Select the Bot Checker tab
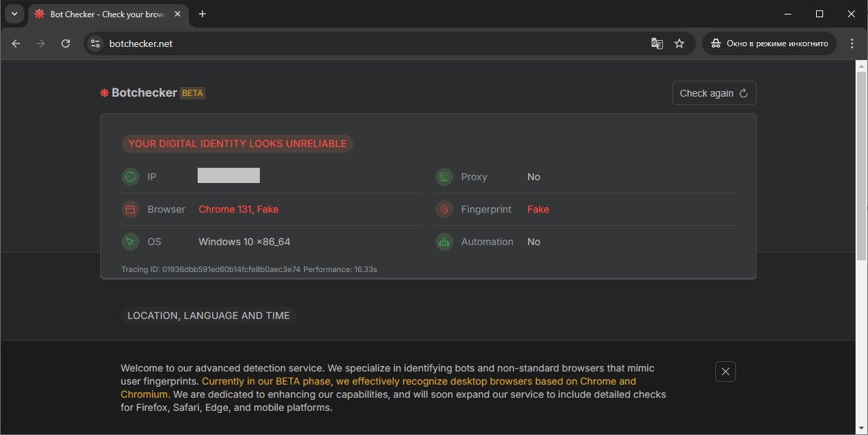This screenshot has height=435, width=868. click(104, 14)
